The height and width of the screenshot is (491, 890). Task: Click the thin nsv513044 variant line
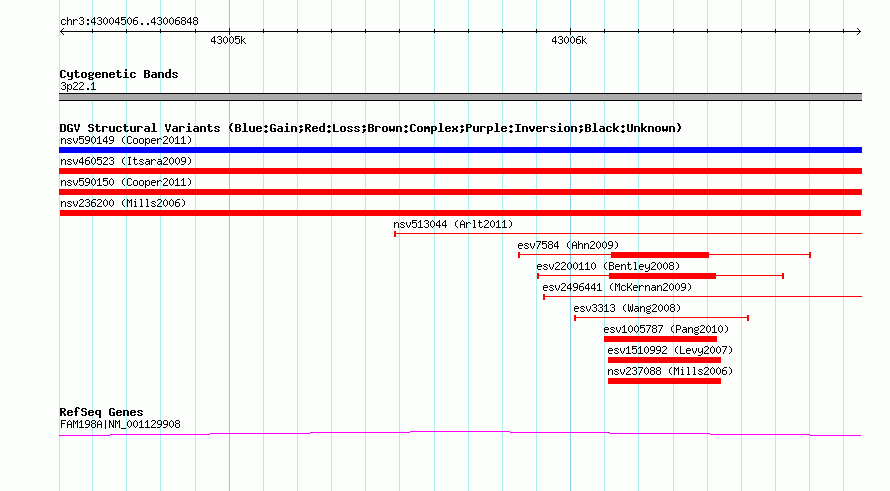(x=628, y=234)
